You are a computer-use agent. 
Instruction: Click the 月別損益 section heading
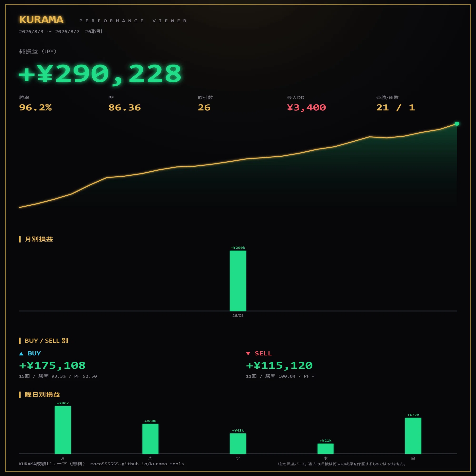point(39,239)
